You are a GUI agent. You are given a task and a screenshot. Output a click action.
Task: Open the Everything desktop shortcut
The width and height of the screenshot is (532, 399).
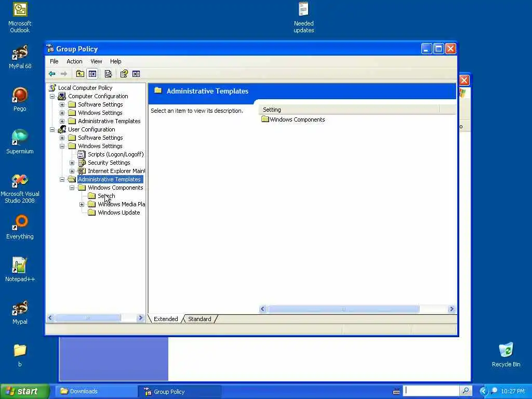pos(20,228)
